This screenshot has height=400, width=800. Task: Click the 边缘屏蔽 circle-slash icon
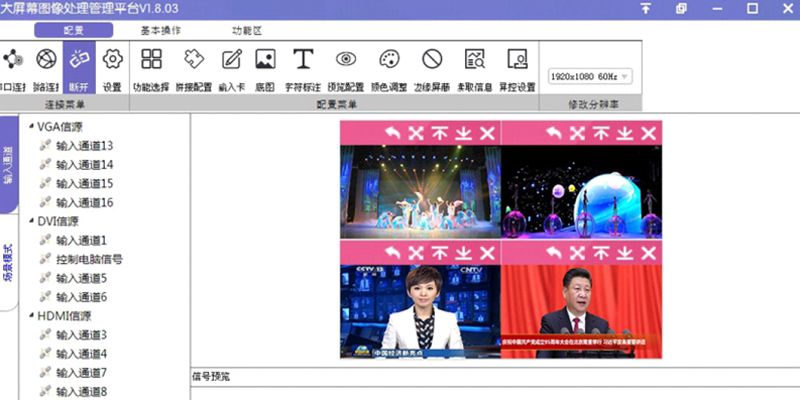coord(432,66)
